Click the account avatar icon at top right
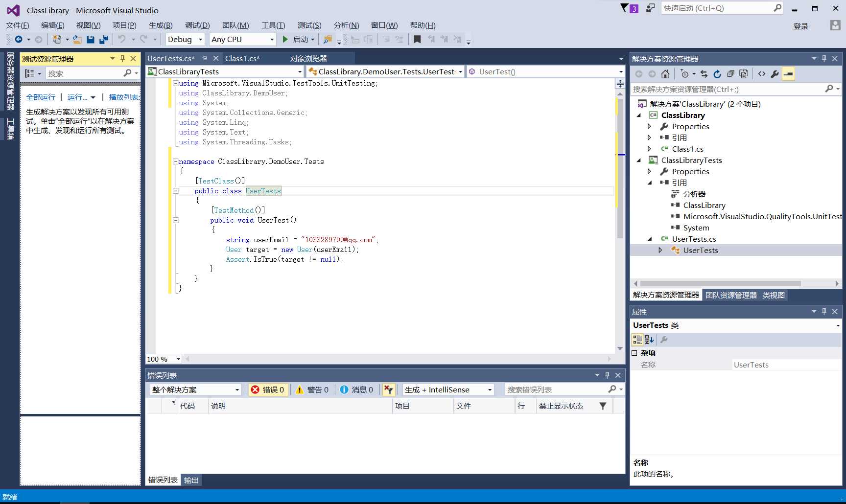The height and width of the screenshot is (504, 846). (835, 25)
